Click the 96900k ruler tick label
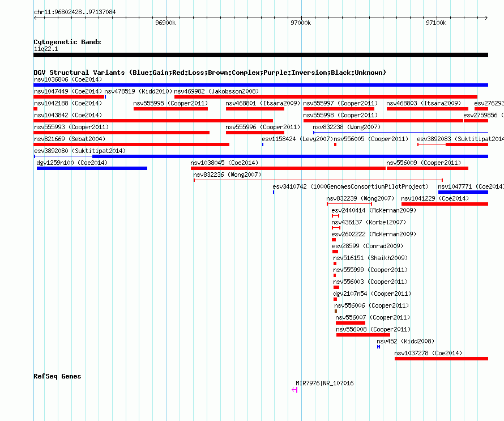The height and width of the screenshot is (421, 504). [165, 23]
